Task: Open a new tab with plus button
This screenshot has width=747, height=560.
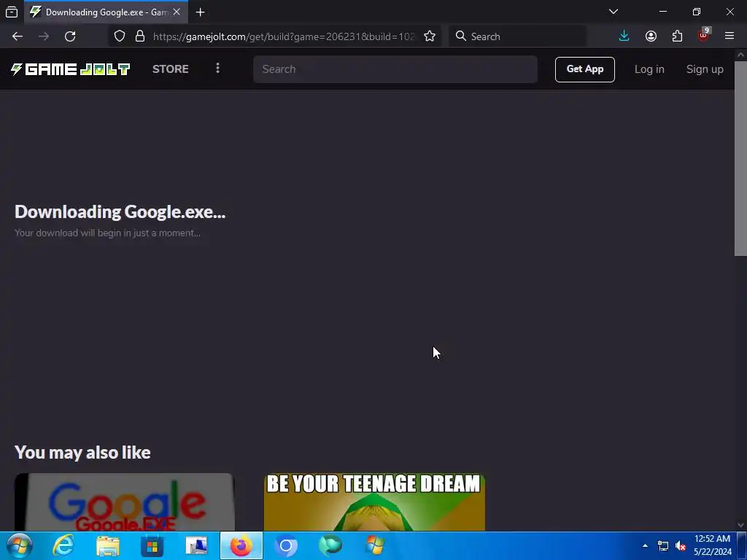Action: point(201,12)
